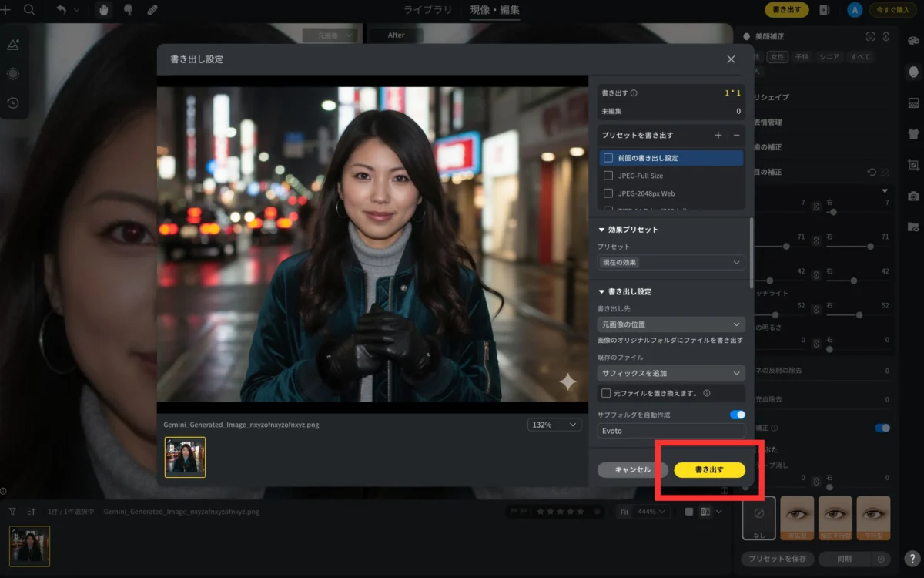Click the minus icon to remove export preset
924x578 pixels.
pos(736,135)
